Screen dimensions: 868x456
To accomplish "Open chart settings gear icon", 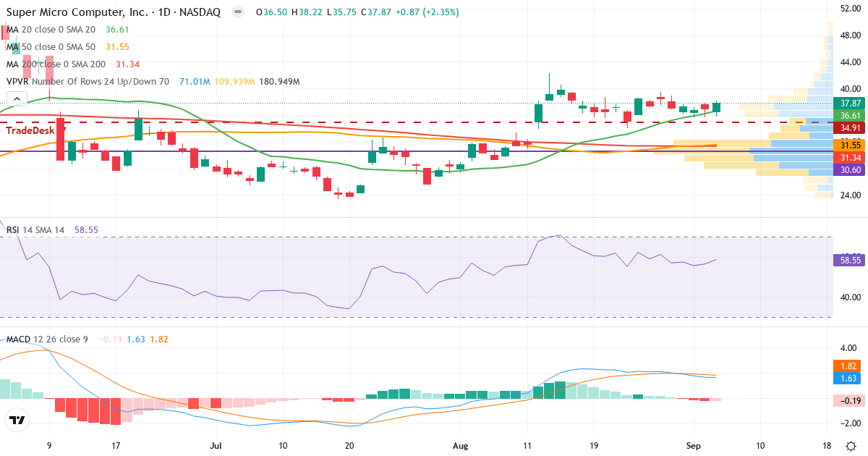I will pos(852,445).
